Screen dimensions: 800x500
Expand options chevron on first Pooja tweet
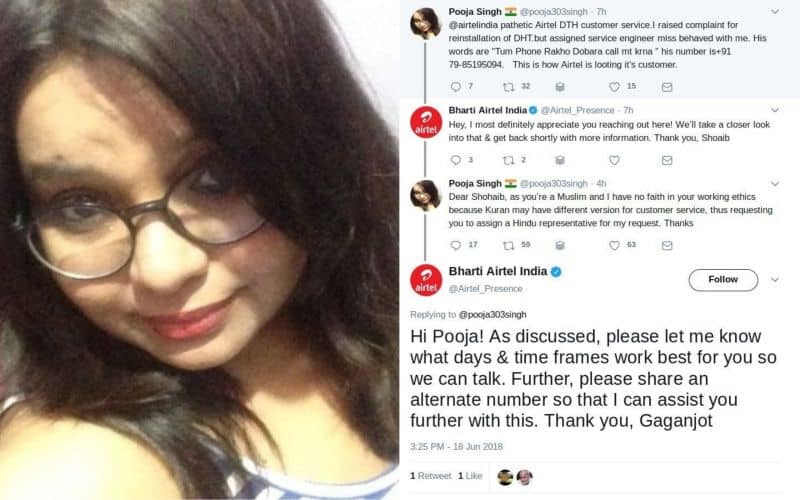[774, 11]
